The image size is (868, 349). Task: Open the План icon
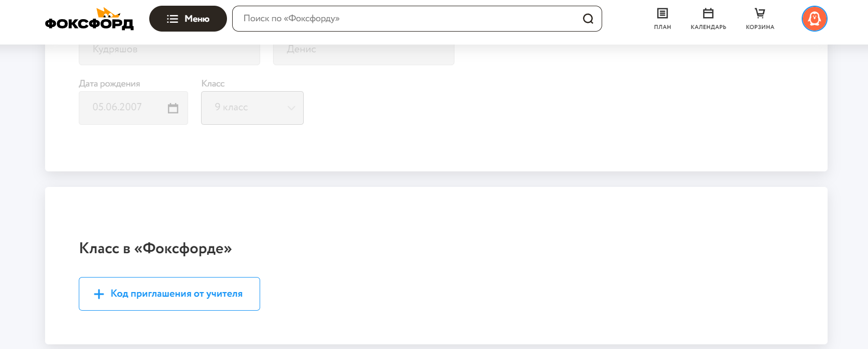(662, 13)
